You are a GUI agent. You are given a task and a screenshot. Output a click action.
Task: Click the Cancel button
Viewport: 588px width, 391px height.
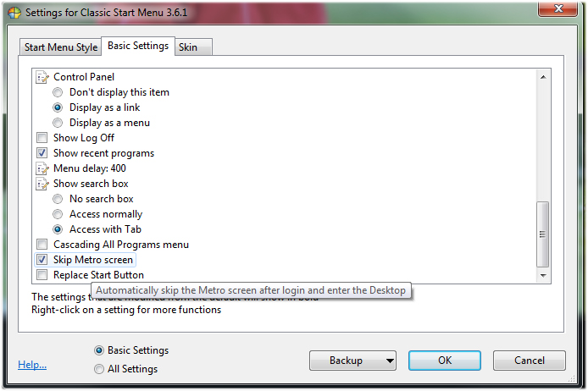pyautogui.click(x=530, y=361)
